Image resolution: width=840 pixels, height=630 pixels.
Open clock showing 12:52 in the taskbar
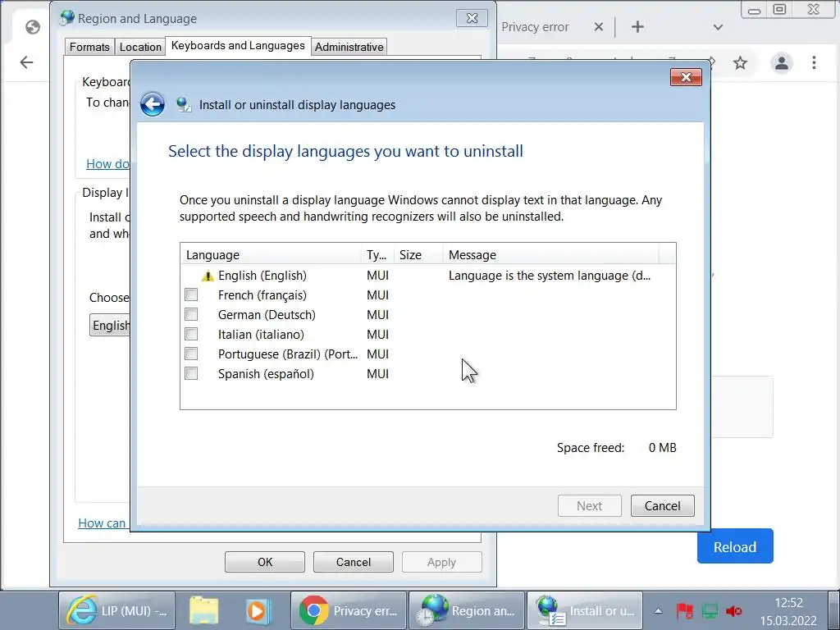coord(788,603)
